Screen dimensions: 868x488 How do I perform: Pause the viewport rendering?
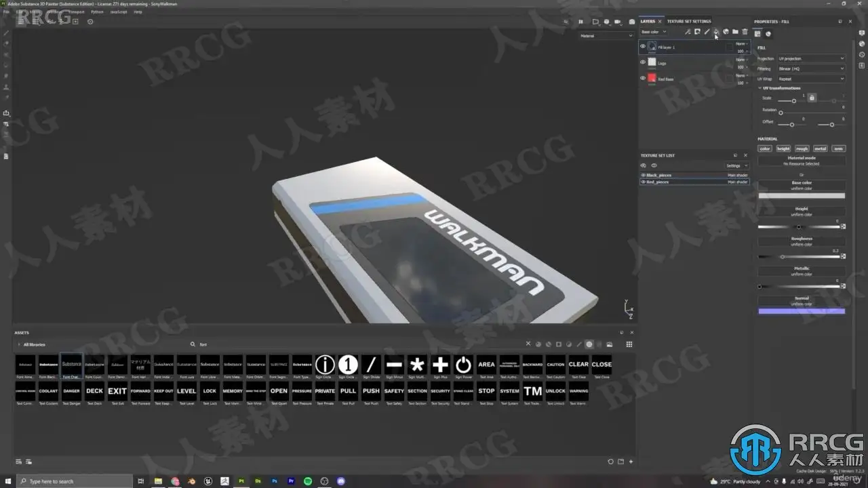580,22
